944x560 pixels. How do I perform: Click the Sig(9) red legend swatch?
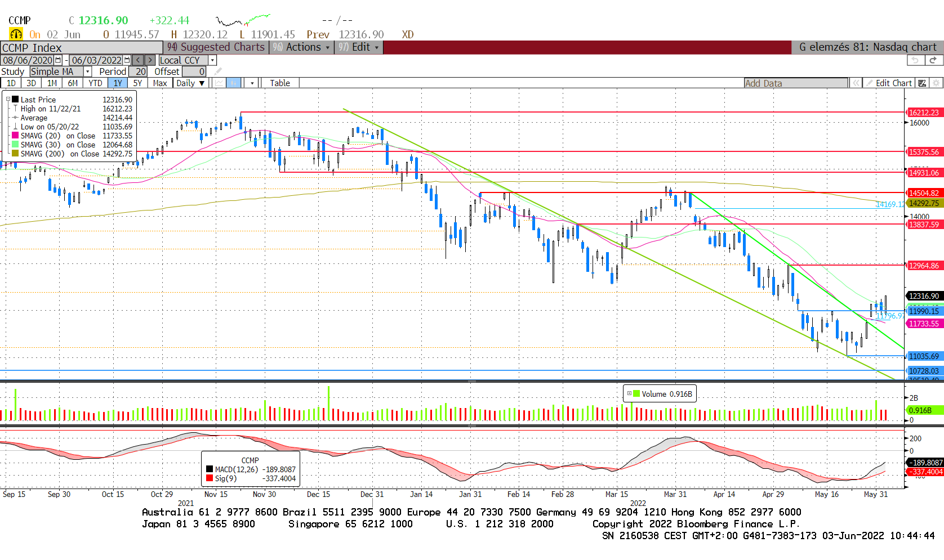[210, 478]
